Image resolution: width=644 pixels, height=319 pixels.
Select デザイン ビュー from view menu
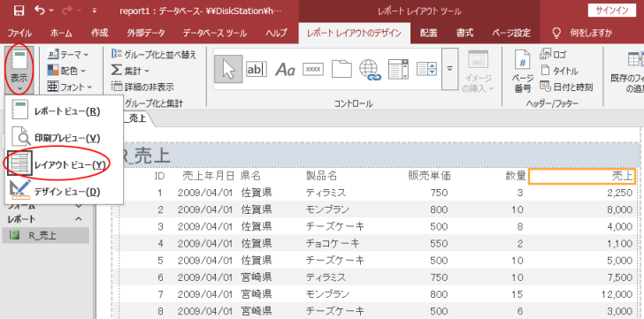pos(64,192)
